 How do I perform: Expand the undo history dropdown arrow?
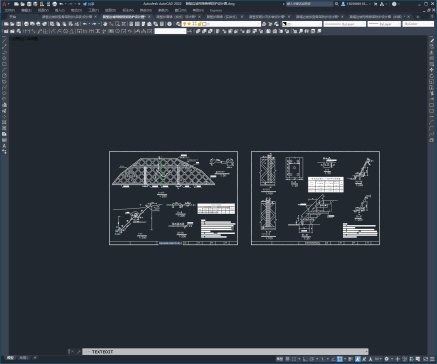(89, 24)
